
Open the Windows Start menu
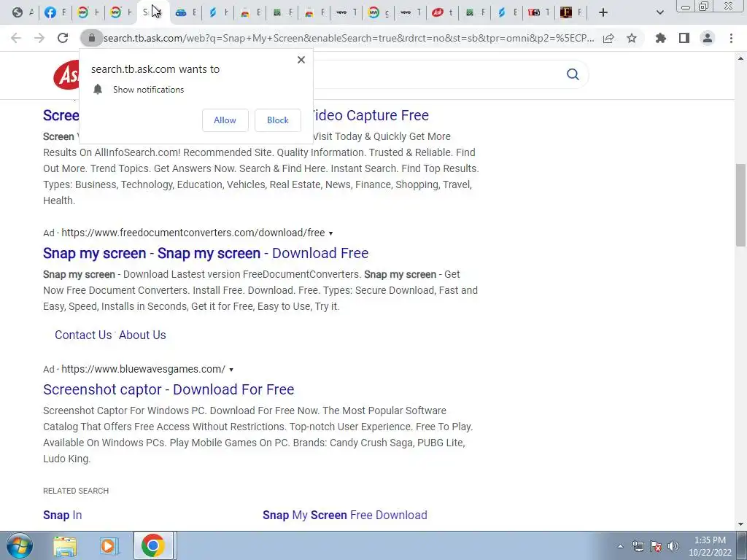pyautogui.click(x=19, y=545)
